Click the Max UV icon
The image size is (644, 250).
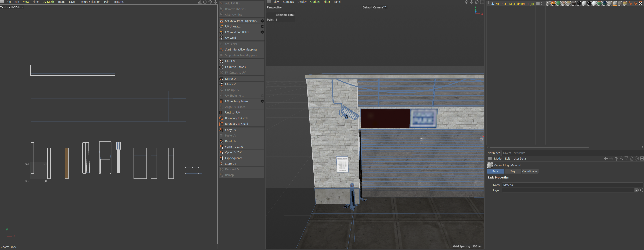(x=222, y=61)
